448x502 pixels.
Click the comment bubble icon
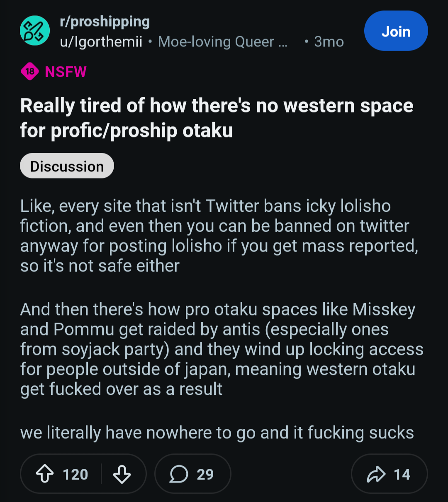click(179, 474)
